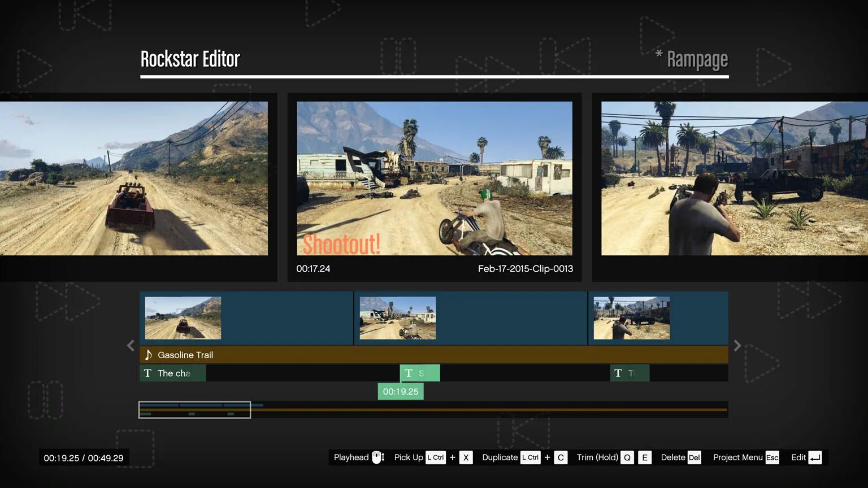The height and width of the screenshot is (488, 868).
Task: Expand the timeline with the right chevron arrow
Action: click(x=737, y=345)
